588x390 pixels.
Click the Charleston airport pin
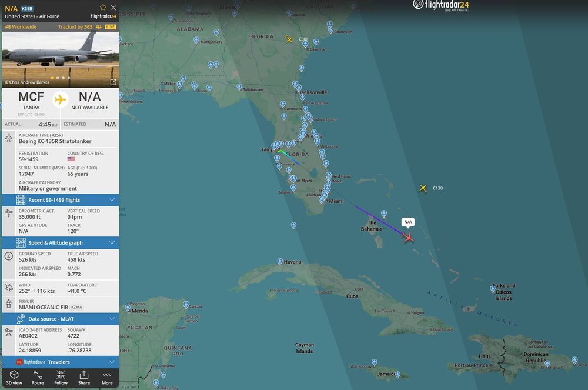tap(330, 30)
